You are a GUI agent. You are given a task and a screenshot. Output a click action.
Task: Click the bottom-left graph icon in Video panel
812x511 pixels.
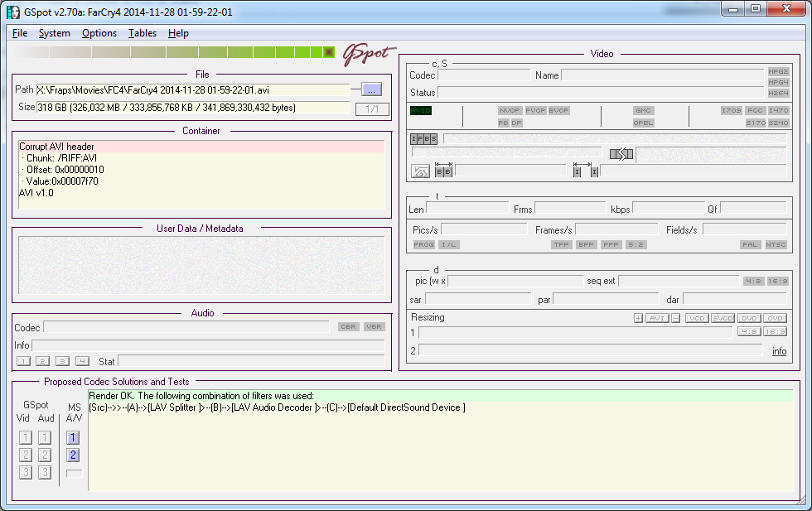click(x=420, y=171)
